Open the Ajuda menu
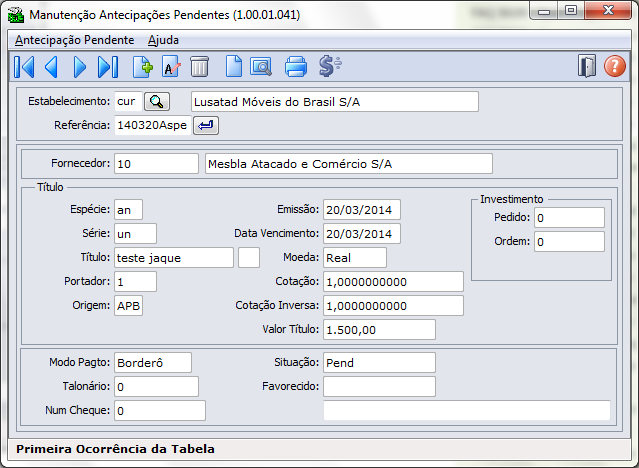The width and height of the screenshot is (639, 468). [163, 40]
